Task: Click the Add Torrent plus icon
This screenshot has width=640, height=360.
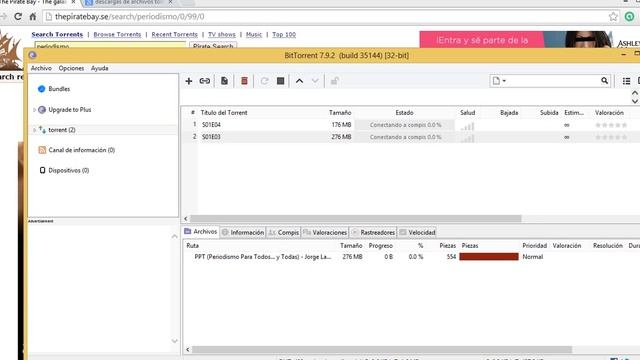Action: [x=189, y=81]
